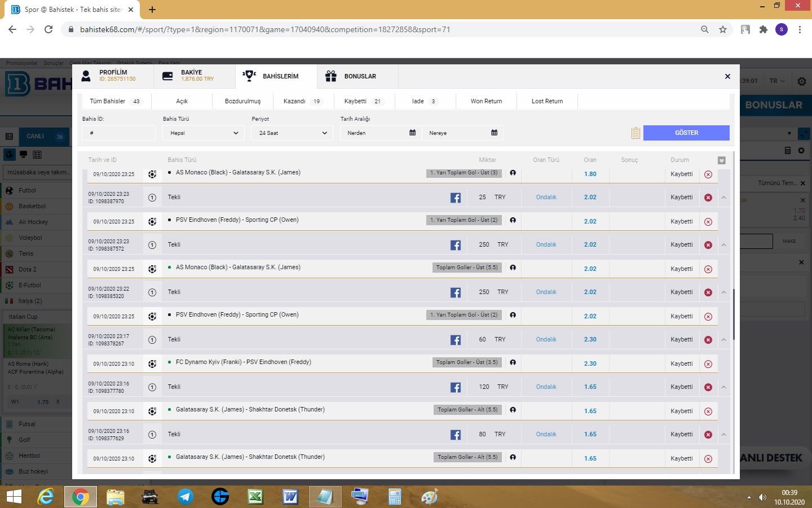Image resolution: width=812 pixels, height=508 pixels.
Task: Filter bets by İade
Action: point(425,101)
